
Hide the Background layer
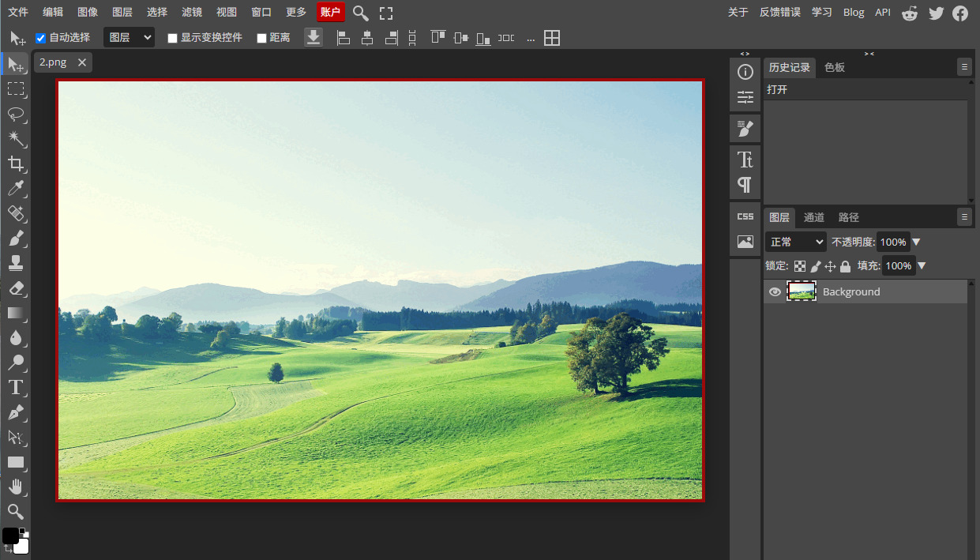(775, 292)
